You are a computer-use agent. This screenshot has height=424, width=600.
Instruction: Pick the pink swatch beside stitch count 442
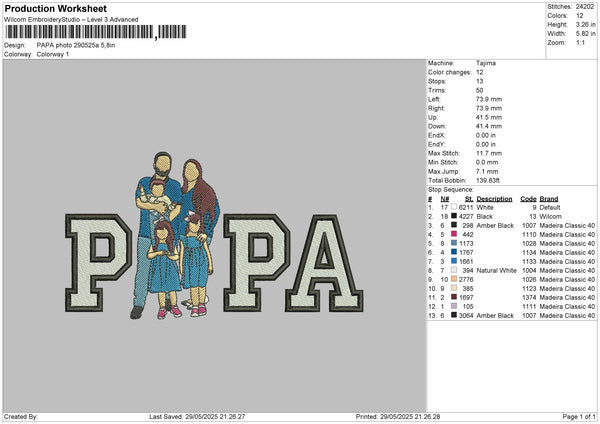tap(454, 234)
